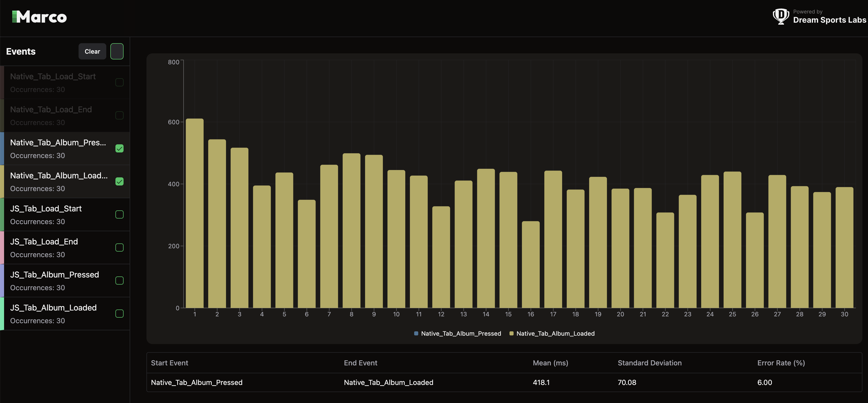
Task: Click the Mean (ms) column header
Action: click(550, 363)
